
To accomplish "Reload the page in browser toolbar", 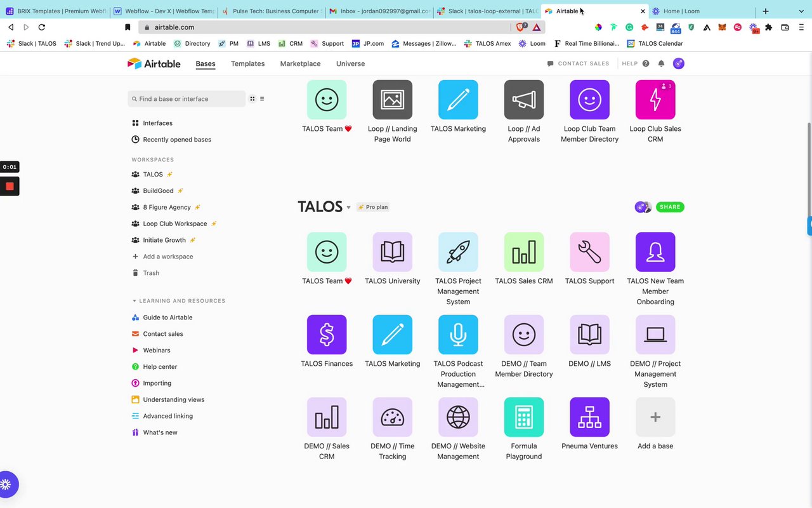I will [42, 27].
